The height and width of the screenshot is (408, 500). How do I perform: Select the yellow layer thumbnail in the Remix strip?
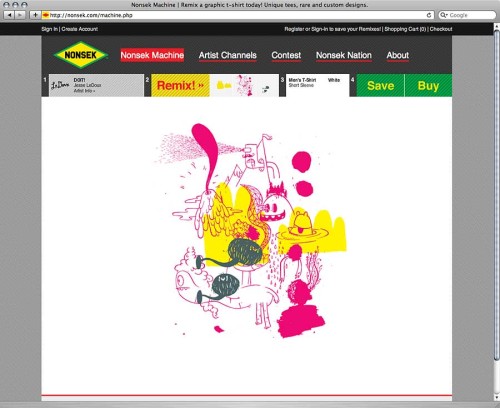224,86
